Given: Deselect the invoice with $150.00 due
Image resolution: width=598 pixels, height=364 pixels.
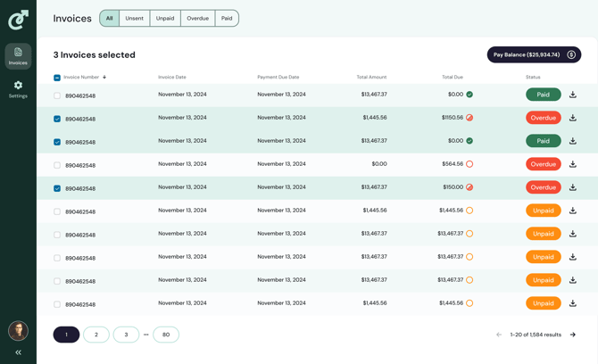Looking at the screenshot, I should point(57,188).
